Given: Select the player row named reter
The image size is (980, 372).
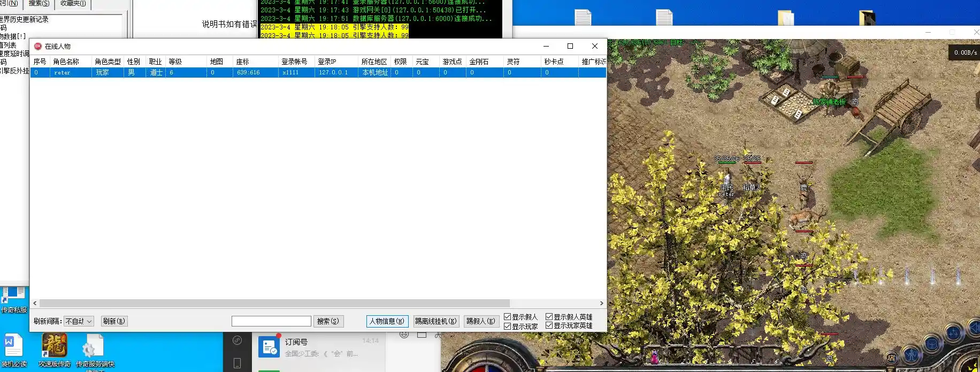Looking at the screenshot, I should point(318,72).
